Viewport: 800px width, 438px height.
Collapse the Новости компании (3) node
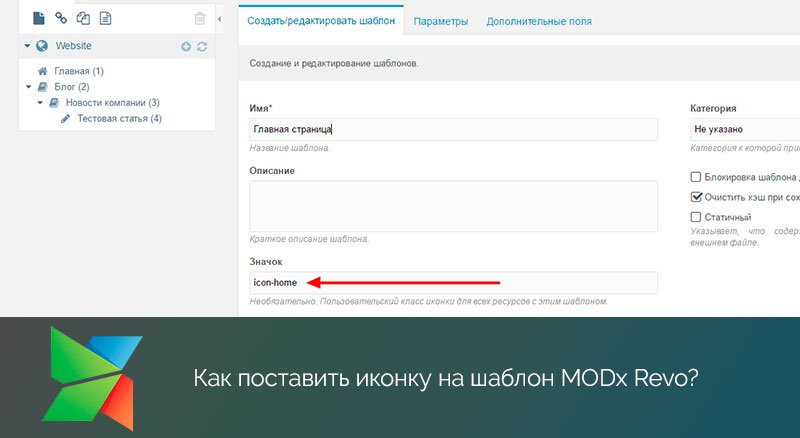(x=40, y=103)
